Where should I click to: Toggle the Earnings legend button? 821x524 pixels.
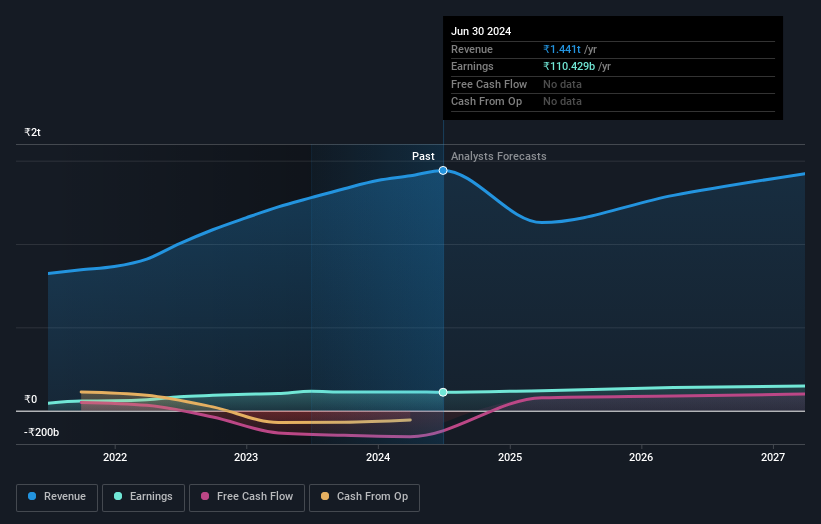point(143,497)
